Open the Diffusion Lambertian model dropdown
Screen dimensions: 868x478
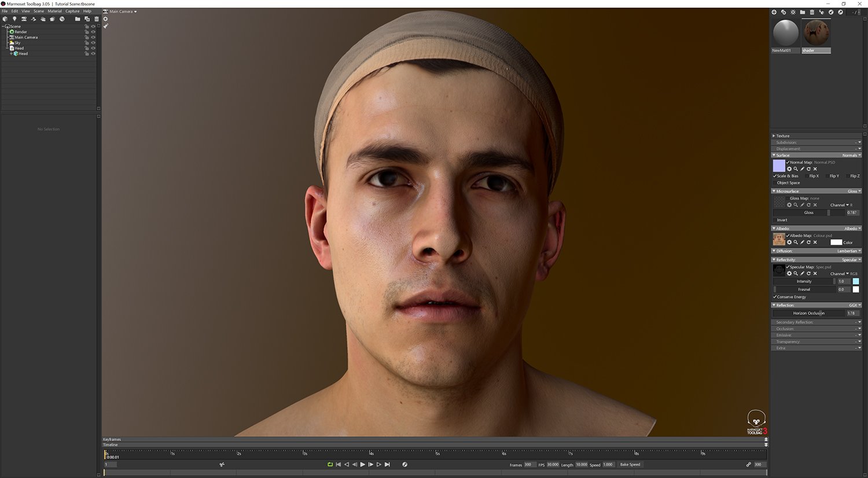tap(848, 251)
